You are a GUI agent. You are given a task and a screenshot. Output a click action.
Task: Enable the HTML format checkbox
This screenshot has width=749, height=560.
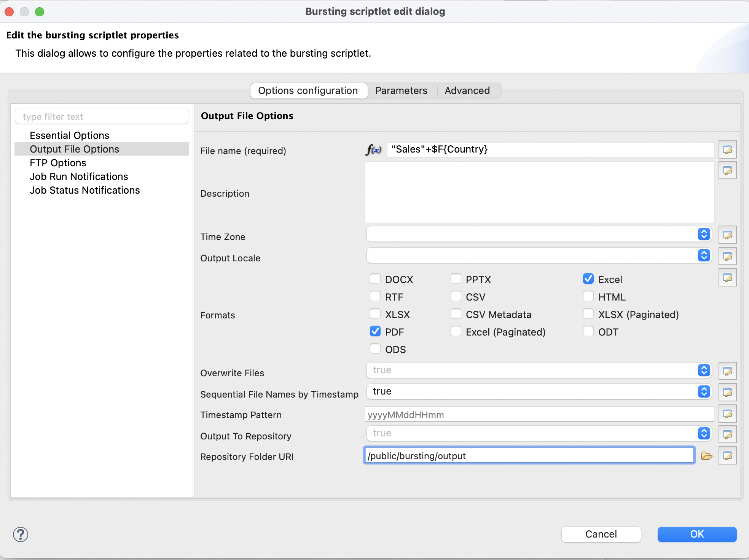coord(588,296)
